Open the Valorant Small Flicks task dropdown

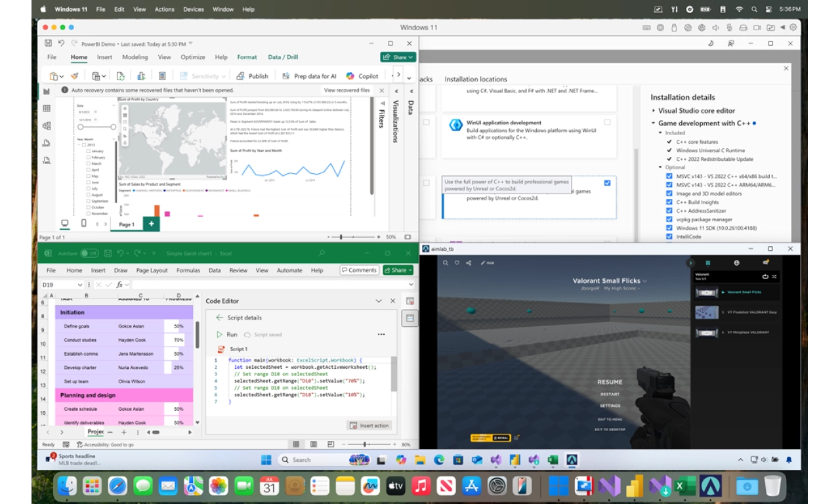[644, 281]
